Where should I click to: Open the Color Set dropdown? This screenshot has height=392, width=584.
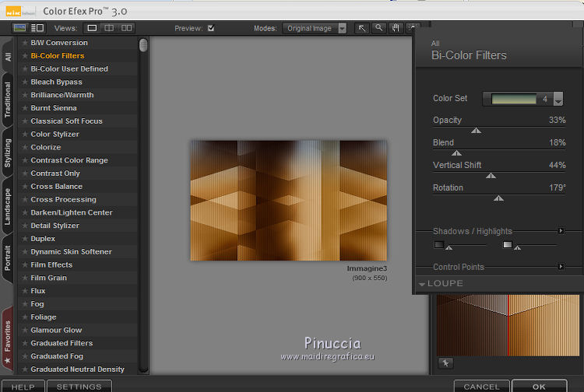click(x=558, y=100)
